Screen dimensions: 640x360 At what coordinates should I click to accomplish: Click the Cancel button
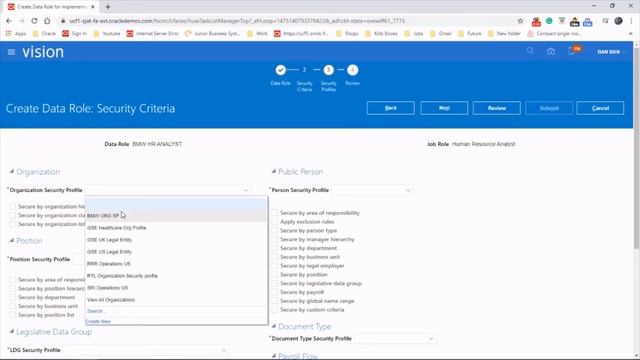point(600,108)
